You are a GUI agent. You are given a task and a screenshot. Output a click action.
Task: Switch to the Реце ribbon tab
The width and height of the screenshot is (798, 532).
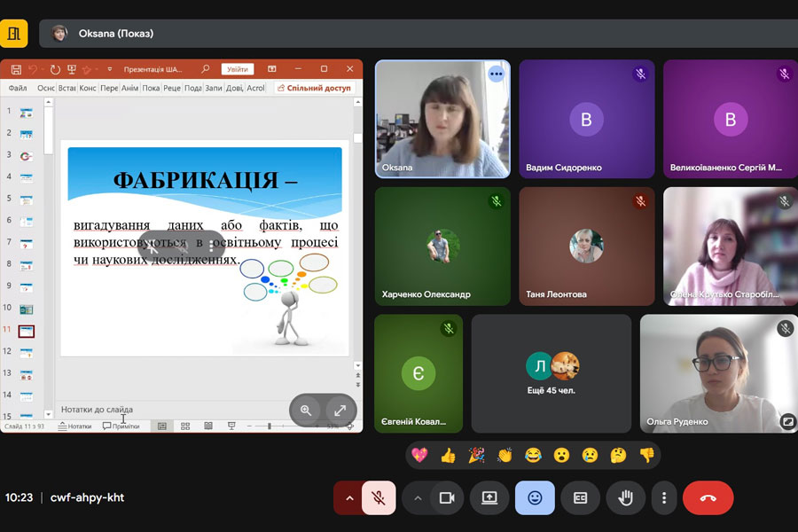pyautogui.click(x=172, y=88)
